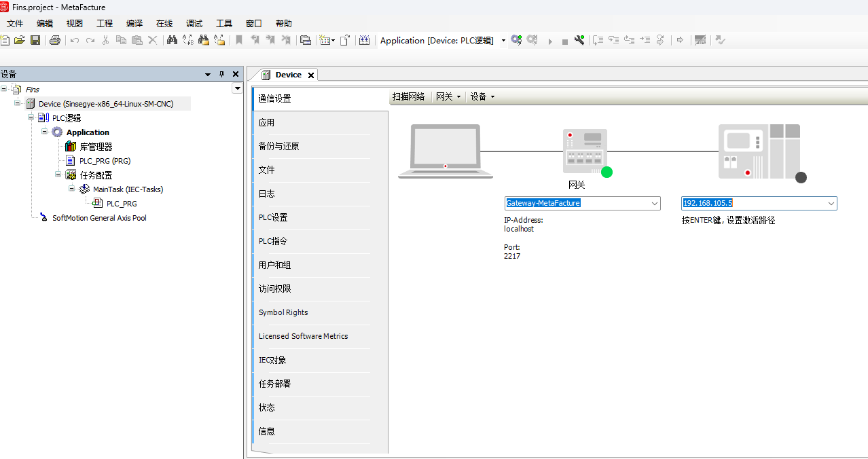The height and width of the screenshot is (459, 868).
Task: Select PLC_PRG (PRG) in the device tree
Action: (x=105, y=161)
